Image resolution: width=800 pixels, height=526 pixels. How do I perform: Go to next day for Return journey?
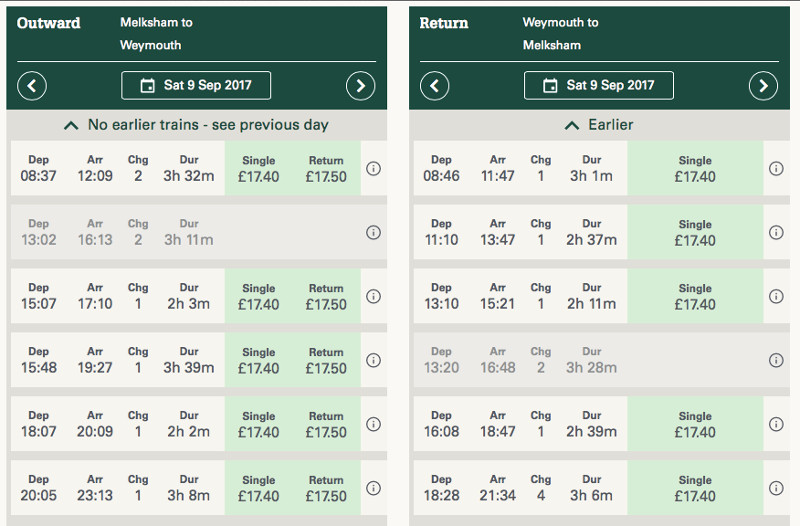coord(763,86)
